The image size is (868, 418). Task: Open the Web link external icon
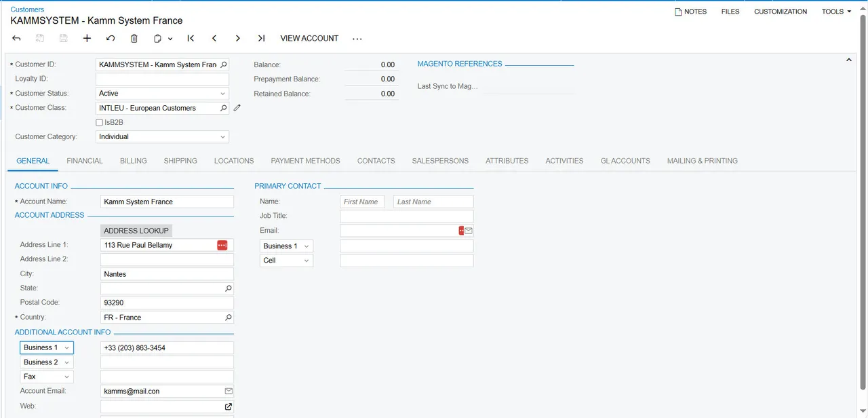click(x=229, y=406)
